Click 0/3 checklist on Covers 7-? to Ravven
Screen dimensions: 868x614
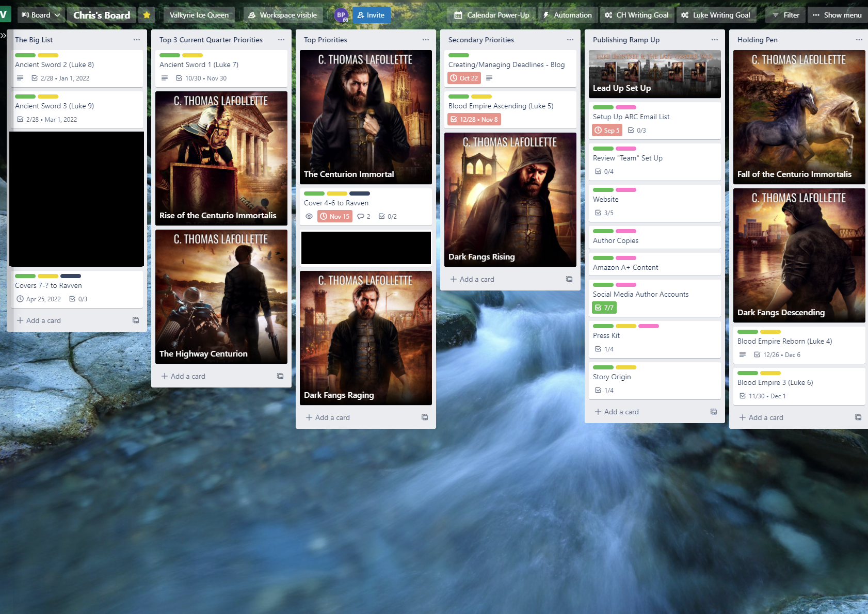tap(78, 299)
